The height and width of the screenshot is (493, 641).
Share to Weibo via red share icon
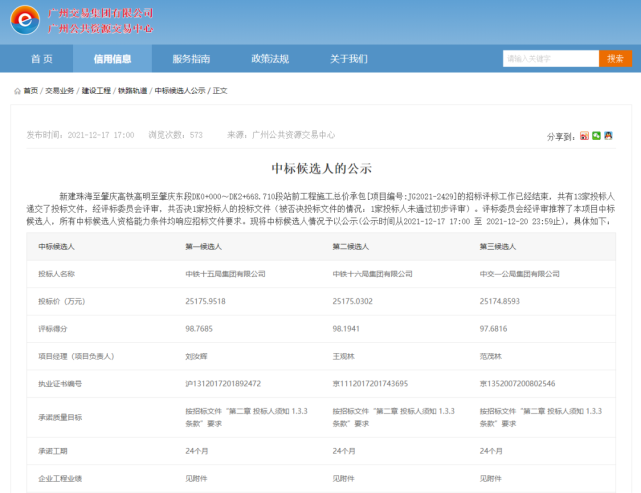click(585, 136)
